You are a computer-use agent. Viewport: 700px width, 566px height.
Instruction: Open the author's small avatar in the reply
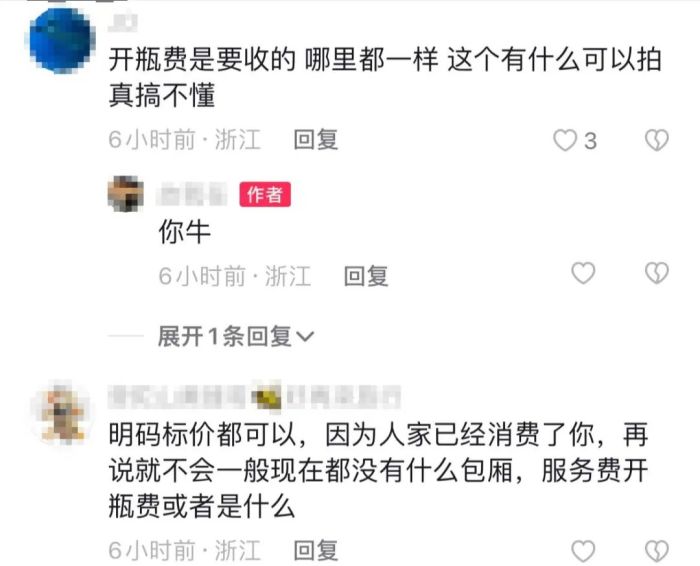[x=126, y=194]
